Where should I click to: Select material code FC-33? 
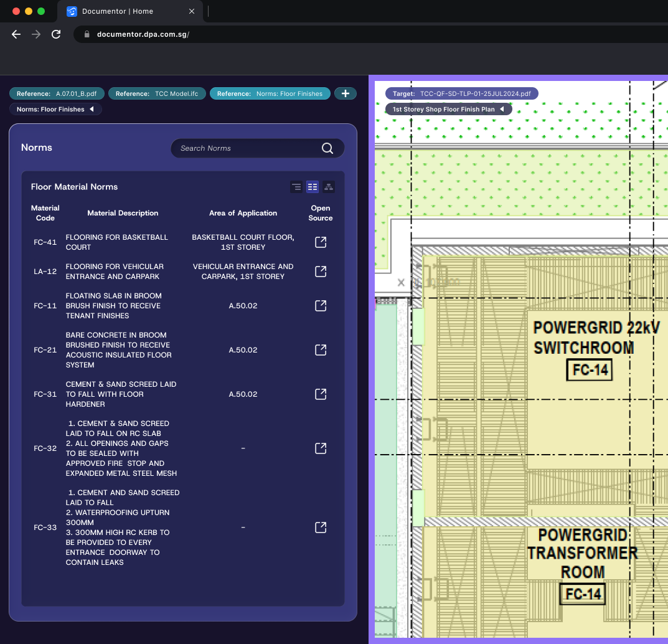(45, 528)
